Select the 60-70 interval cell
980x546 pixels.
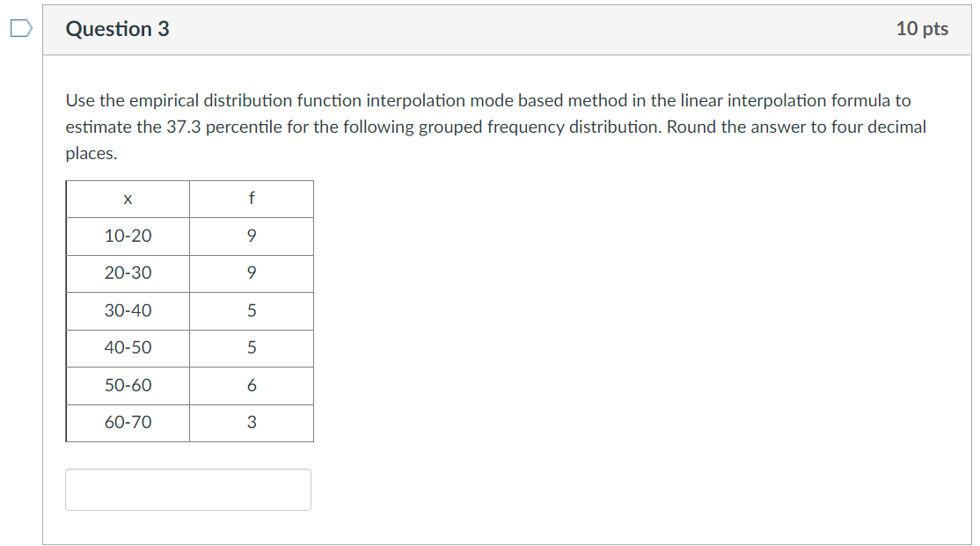tap(127, 423)
